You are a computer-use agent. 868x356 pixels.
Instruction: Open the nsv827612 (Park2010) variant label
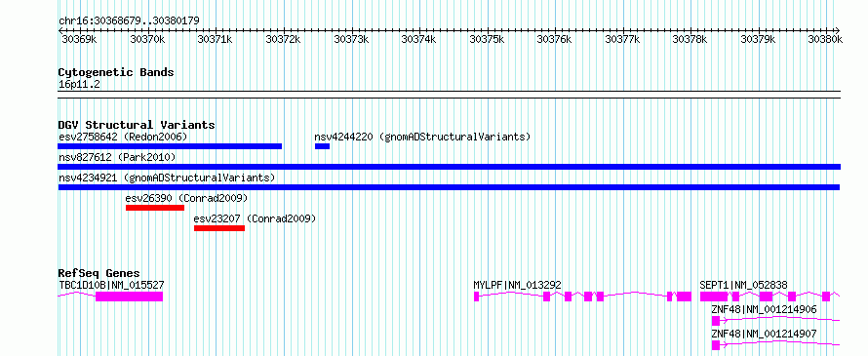point(117,158)
